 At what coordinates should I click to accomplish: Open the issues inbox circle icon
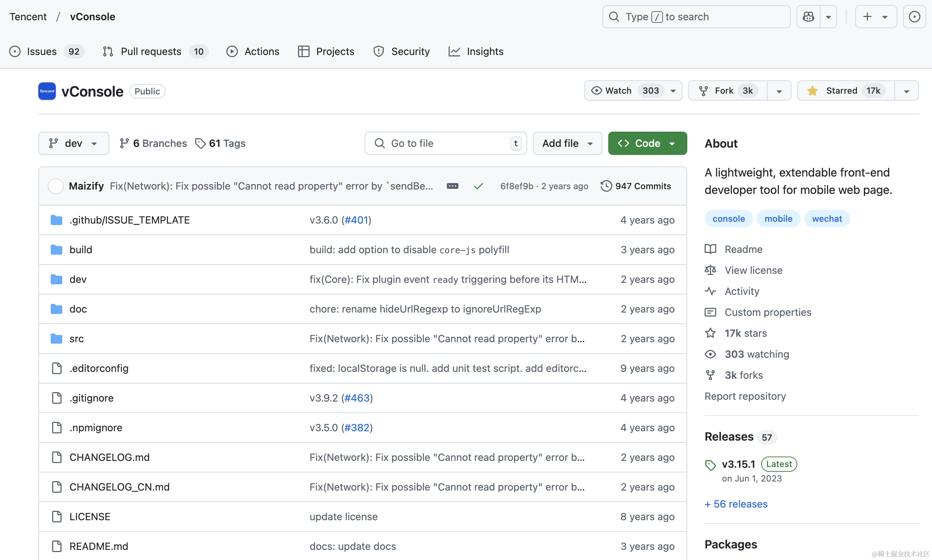(914, 17)
